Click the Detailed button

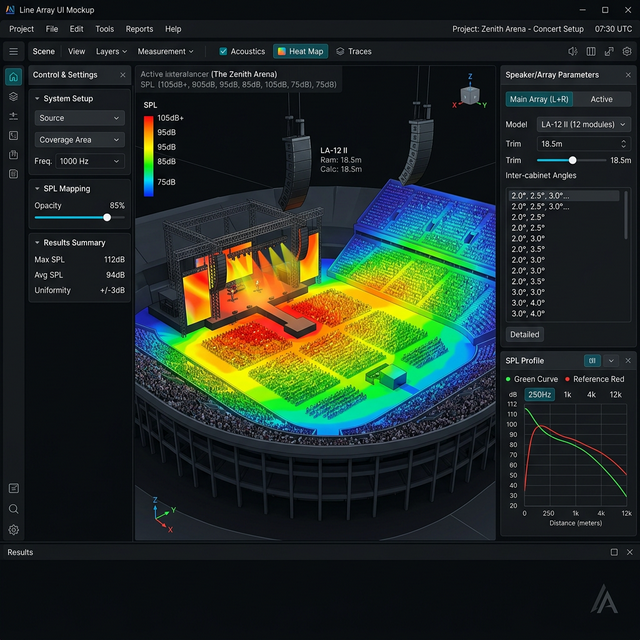click(x=524, y=334)
